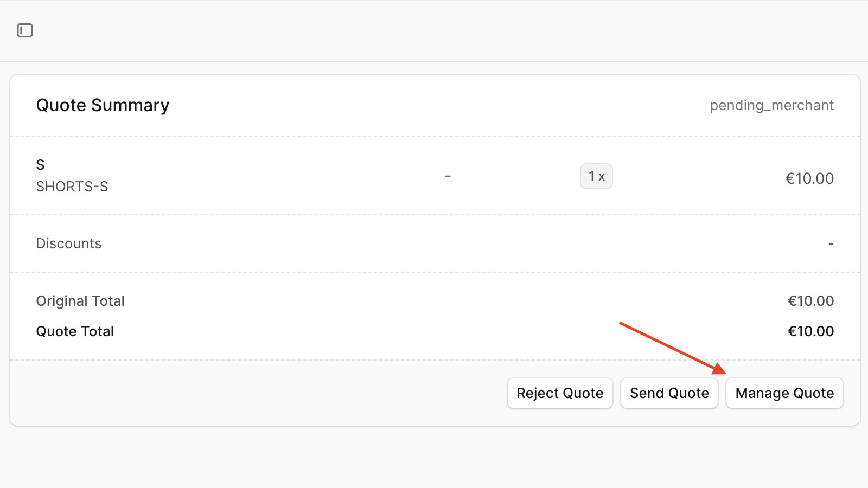
Task: Click the item variant label "S"
Action: coord(40,165)
